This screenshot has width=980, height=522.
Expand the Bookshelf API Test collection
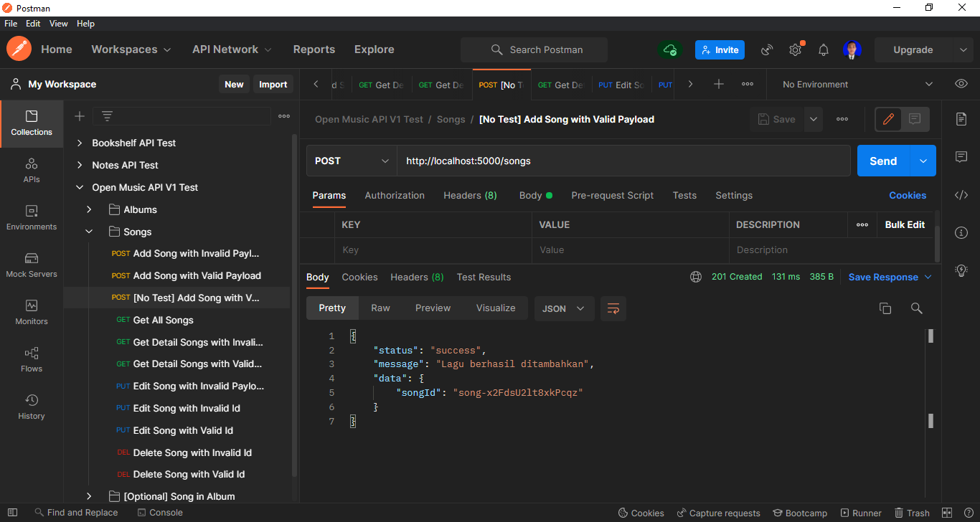(x=80, y=143)
